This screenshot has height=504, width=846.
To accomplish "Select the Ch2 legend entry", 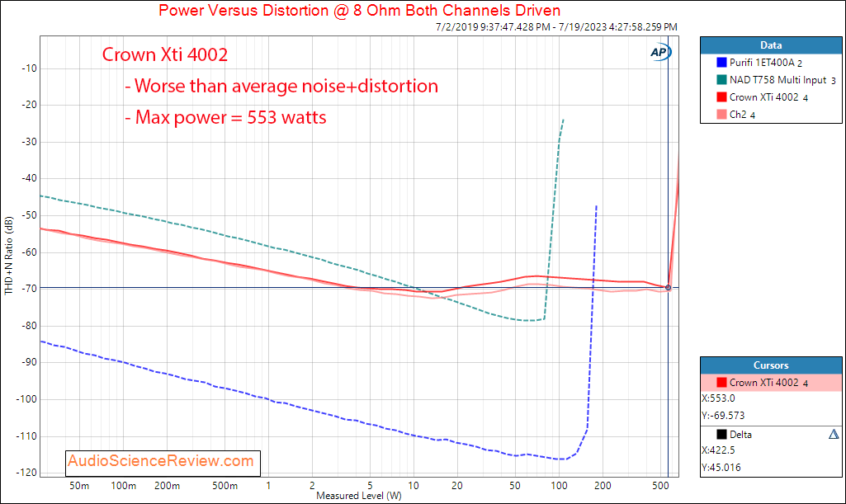I will pos(742,115).
